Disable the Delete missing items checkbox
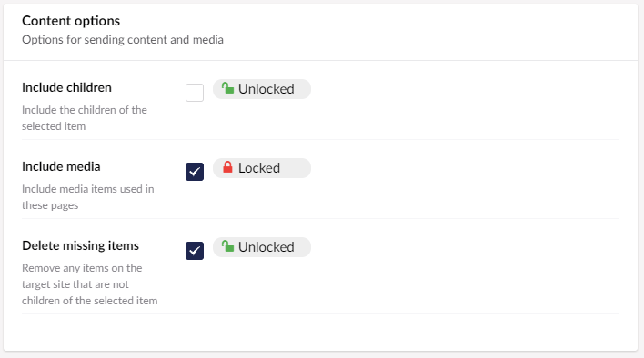644x358 pixels. (195, 251)
